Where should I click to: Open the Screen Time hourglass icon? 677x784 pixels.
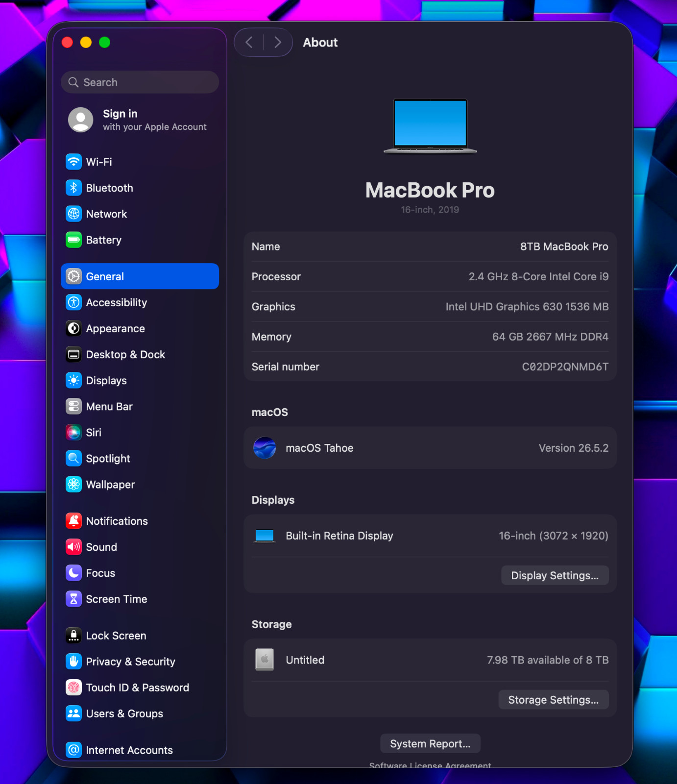click(73, 599)
